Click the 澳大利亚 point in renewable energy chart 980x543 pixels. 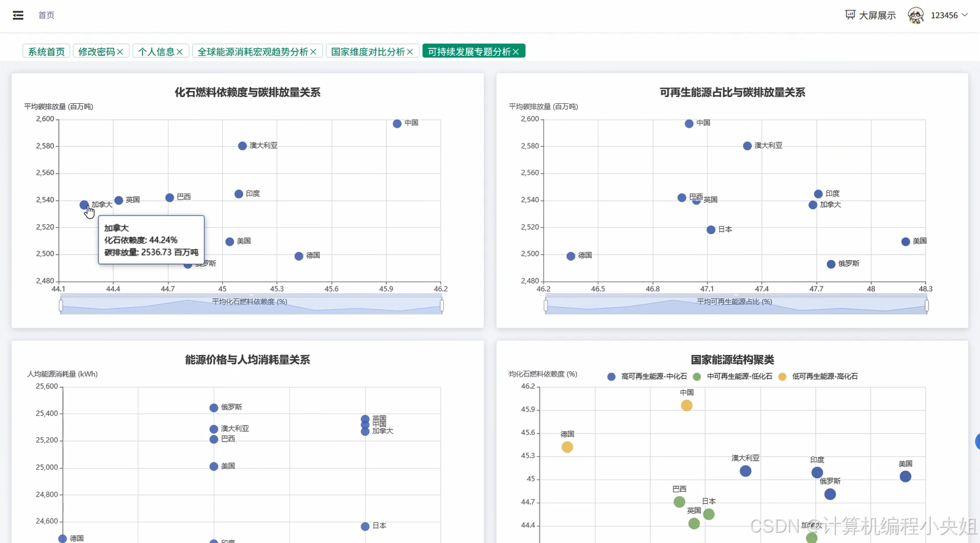pos(747,146)
